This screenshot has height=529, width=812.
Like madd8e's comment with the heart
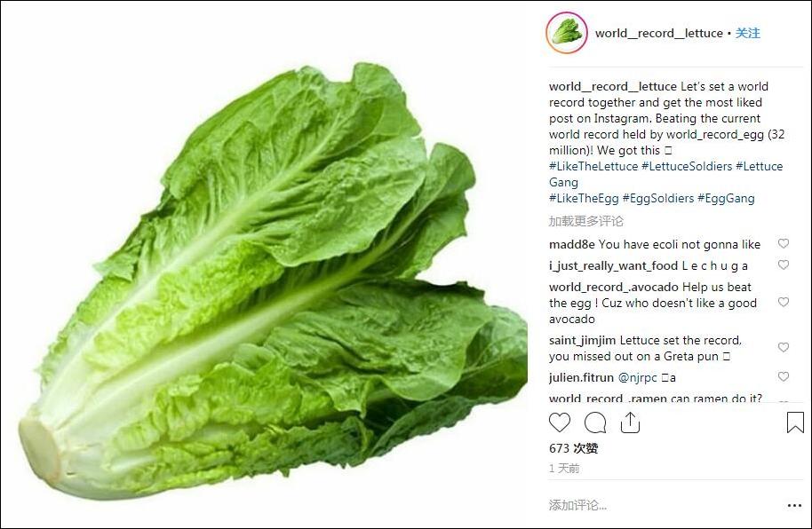784,243
